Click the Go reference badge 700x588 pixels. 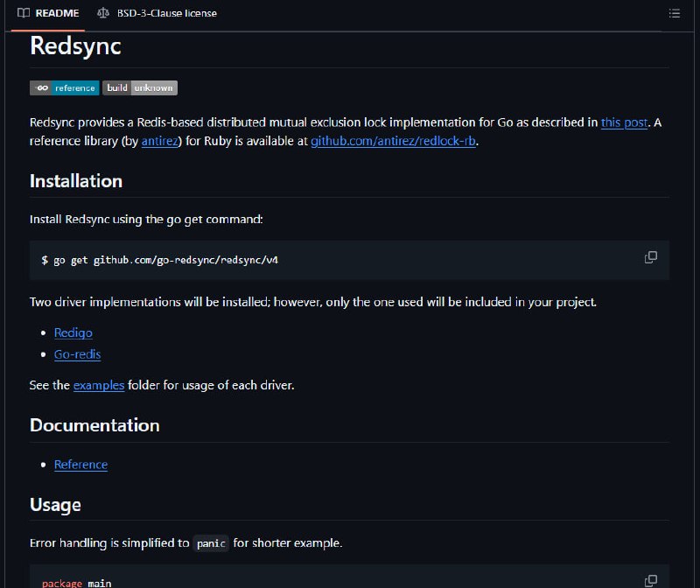coord(64,88)
